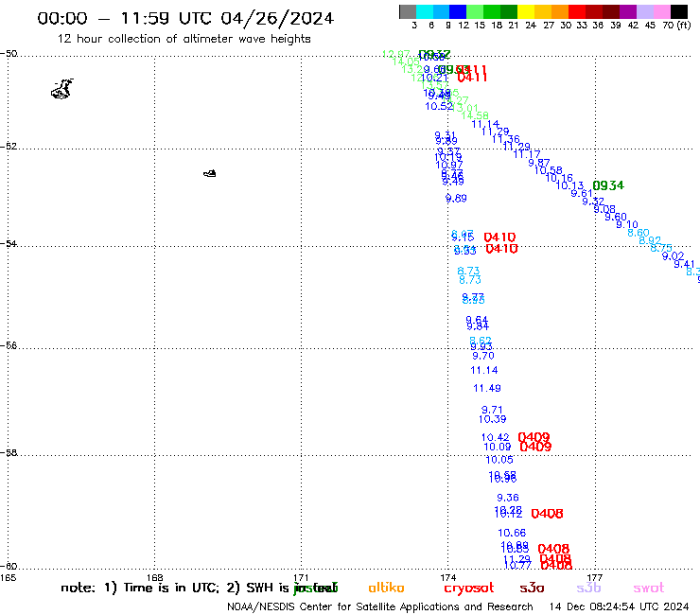This screenshot has height=615, width=700.
Task: Select the 's3a' satellite legend label
Action: click(532, 588)
